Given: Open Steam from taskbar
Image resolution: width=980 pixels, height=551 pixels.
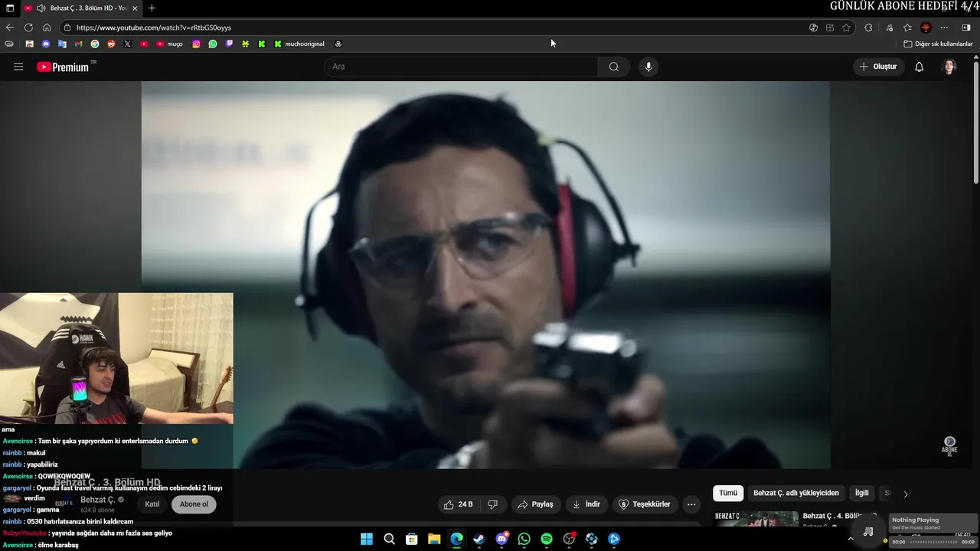Looking at the screenshot, I should (479, 539).
